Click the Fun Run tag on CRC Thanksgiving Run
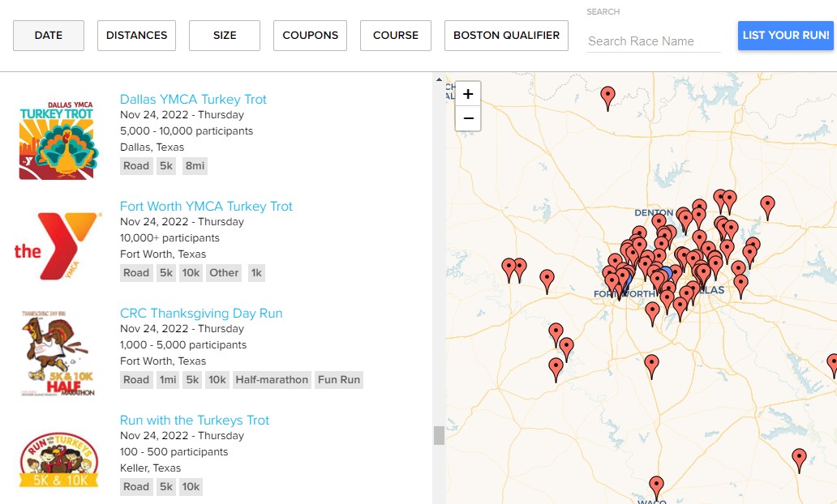The image size is (837, 504). [339, 380]
